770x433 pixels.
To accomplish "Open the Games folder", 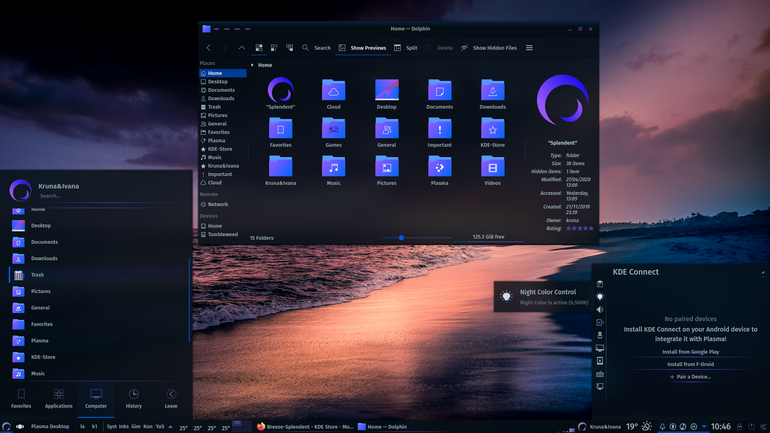I will click(333, 132).
